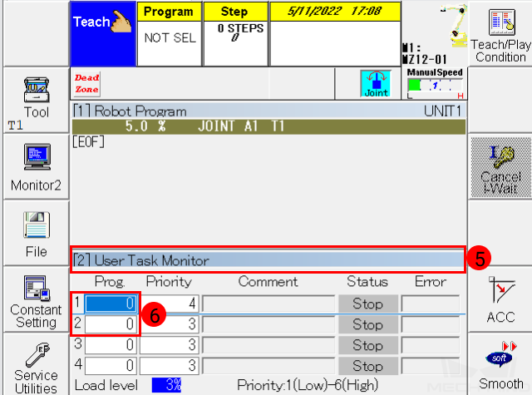Click the Manual Speed level bar
Screen dimensions: 532x395
(x=435, y=86)
